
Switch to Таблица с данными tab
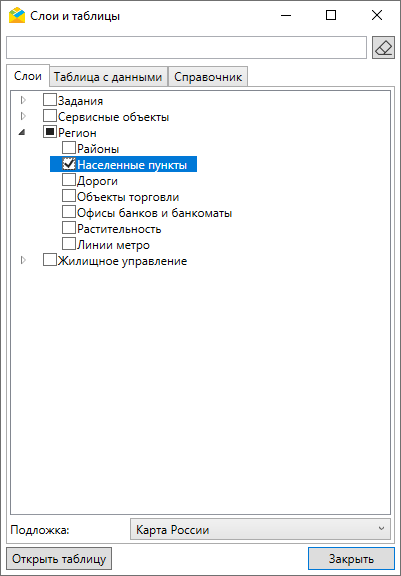point(108,77)
